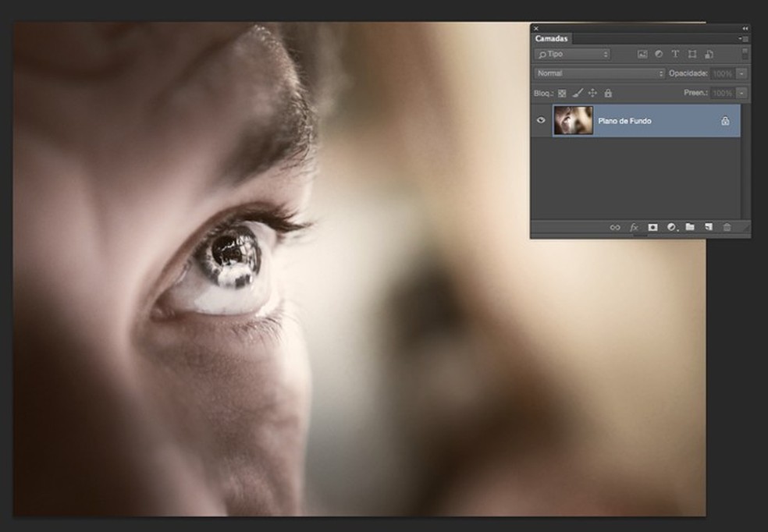Click the Preen. 100% fill field
Viewport: 768px width, 532px height.
[x=723, y=93]
